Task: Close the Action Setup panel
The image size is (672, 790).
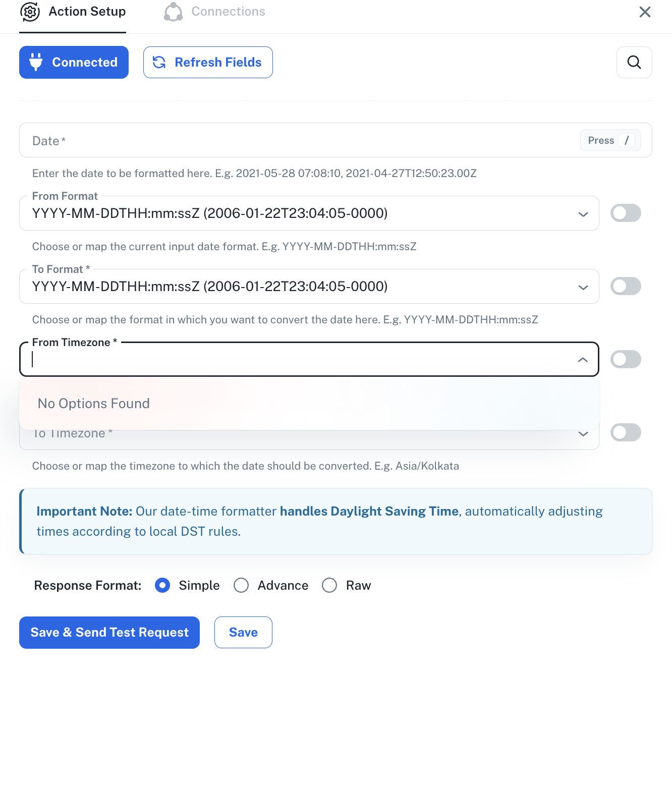Action: pyautogui.click(x=645, y=12)
